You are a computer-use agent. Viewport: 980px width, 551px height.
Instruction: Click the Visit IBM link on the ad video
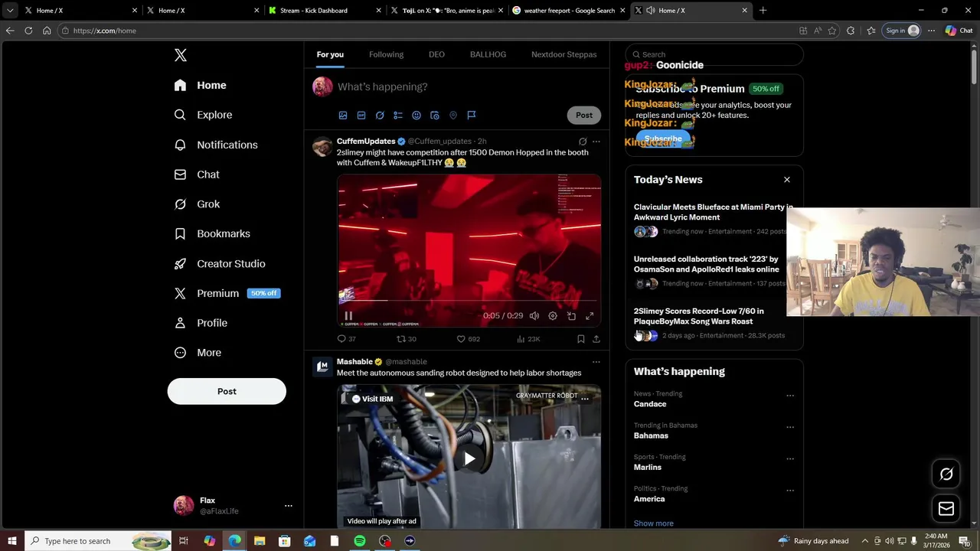click(x=372, y=399)
